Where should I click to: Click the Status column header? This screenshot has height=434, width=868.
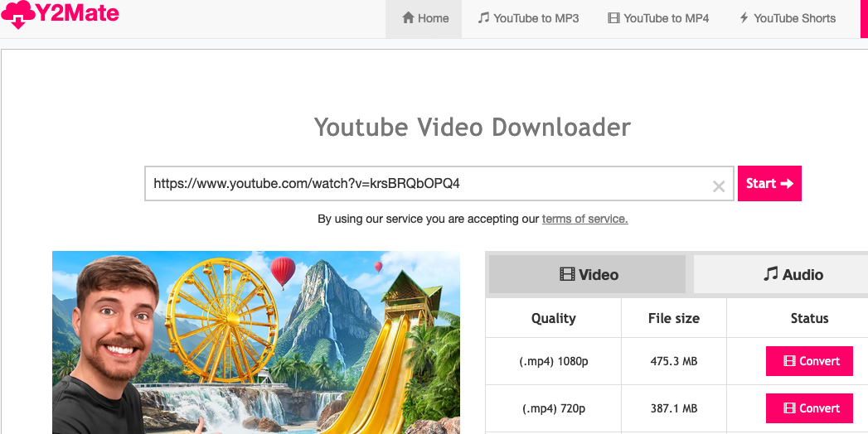809,318
